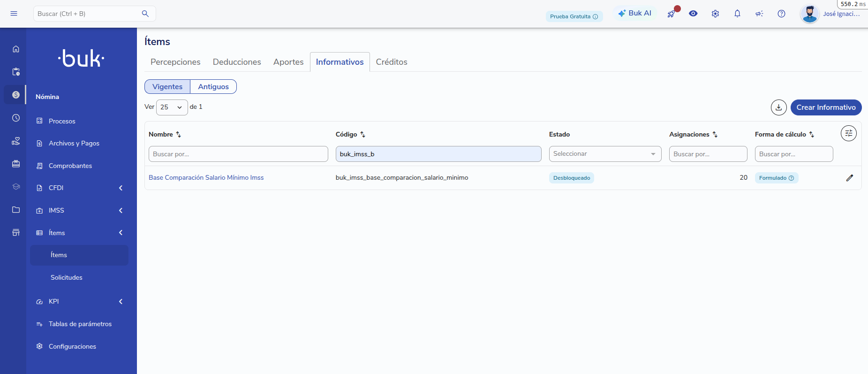Click the download icon beside Crear Informativo
This screenshot has width=868, height=374.
778,107
